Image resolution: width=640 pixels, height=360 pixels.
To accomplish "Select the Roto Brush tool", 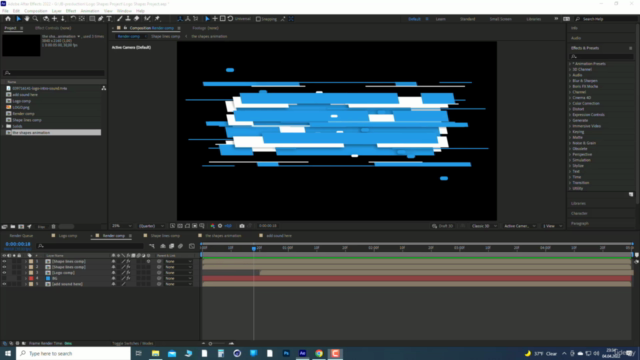I will pyautogui.click(x=147, y=19).
